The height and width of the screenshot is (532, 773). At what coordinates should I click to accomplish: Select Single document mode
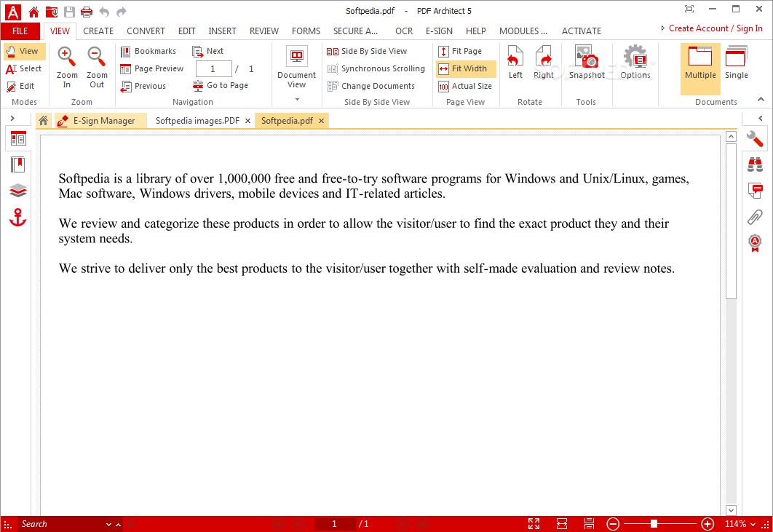737,63
